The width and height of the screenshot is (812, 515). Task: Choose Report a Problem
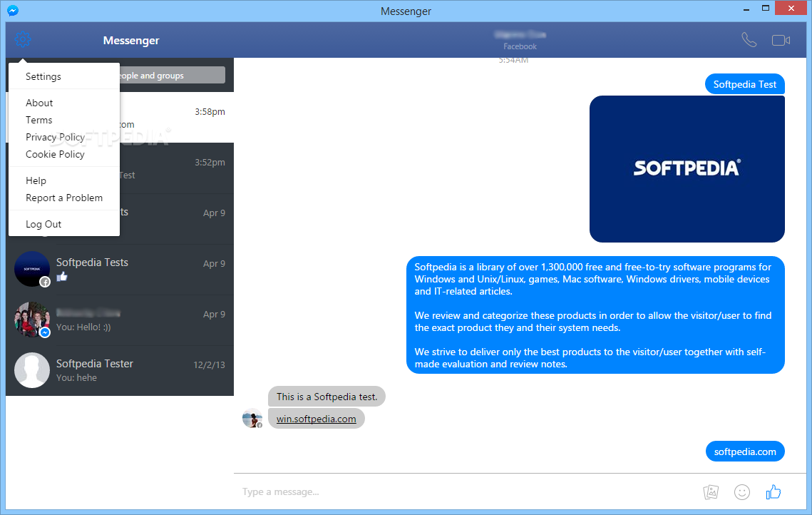point(64,198)
